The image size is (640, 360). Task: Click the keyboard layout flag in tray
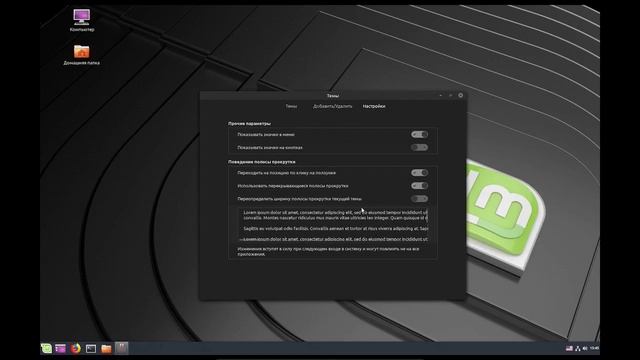(569, 348)
